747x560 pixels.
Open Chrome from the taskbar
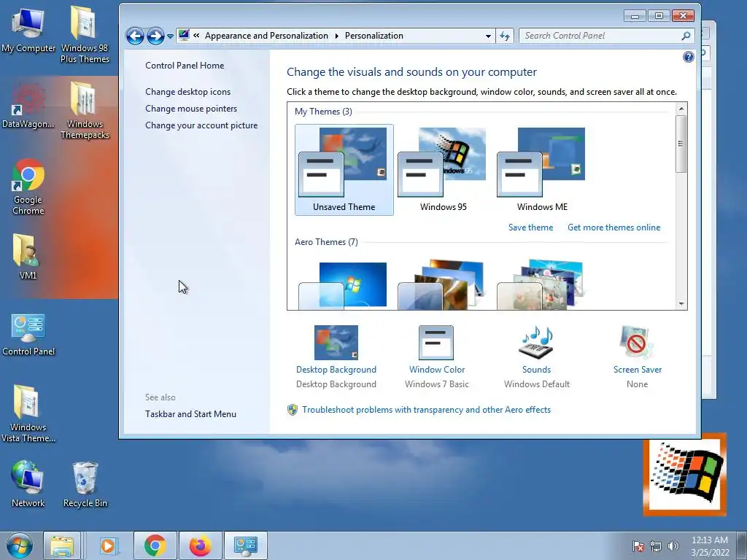coord(155,545)
